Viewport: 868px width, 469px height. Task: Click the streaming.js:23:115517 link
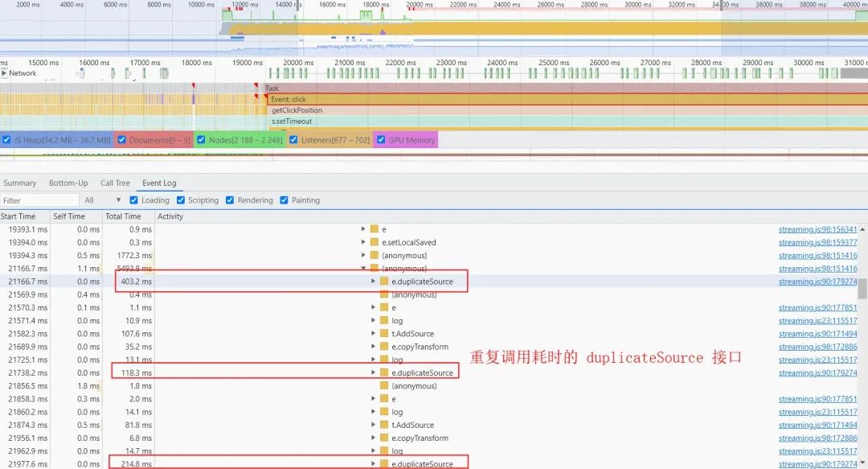[818, 320]
